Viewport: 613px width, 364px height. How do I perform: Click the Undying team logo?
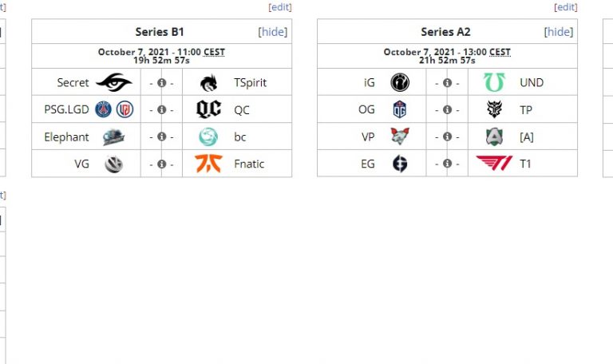coord(494,82)
